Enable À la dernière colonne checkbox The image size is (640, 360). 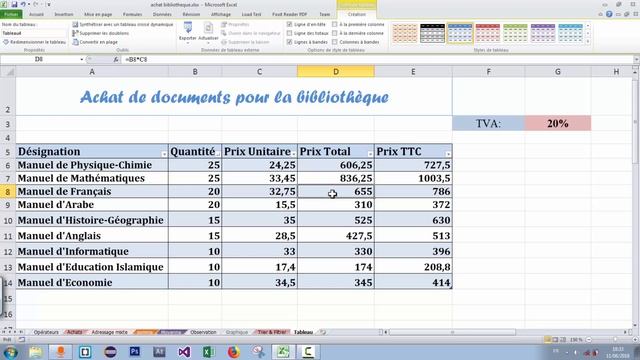(335, 33)
